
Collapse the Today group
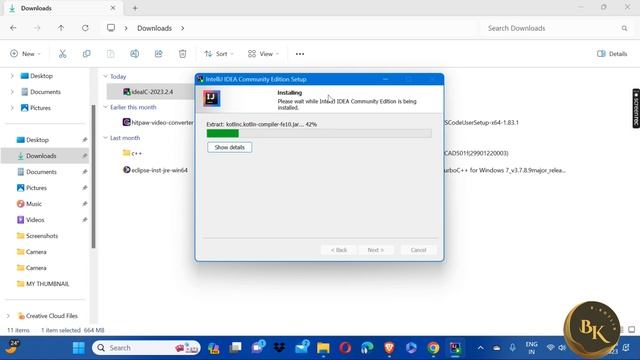[x=105, y=76]
